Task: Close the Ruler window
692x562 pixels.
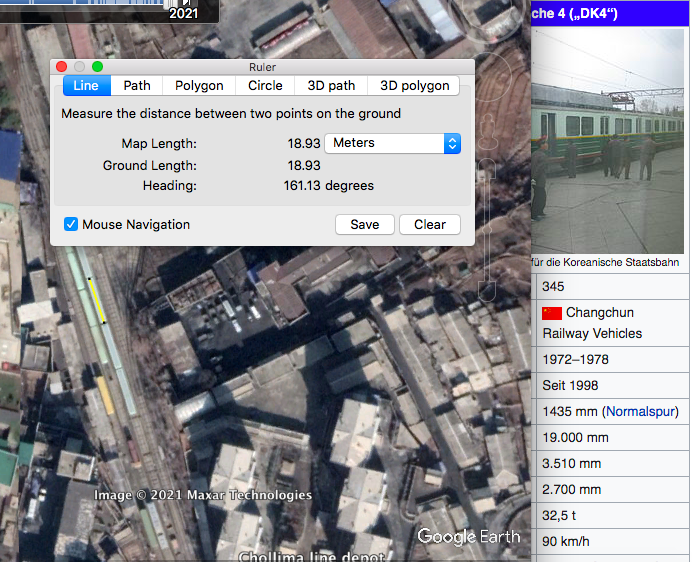Action: click(x=61, y=67)
